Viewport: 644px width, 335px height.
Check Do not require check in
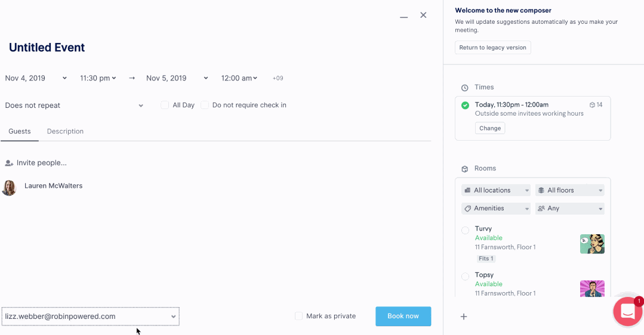pos(205,105)
